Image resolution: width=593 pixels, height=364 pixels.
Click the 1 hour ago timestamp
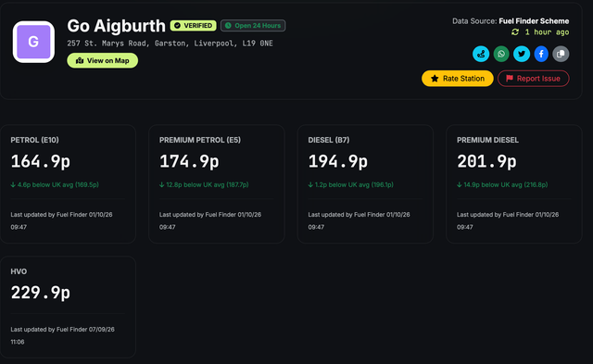coord(547,32)
